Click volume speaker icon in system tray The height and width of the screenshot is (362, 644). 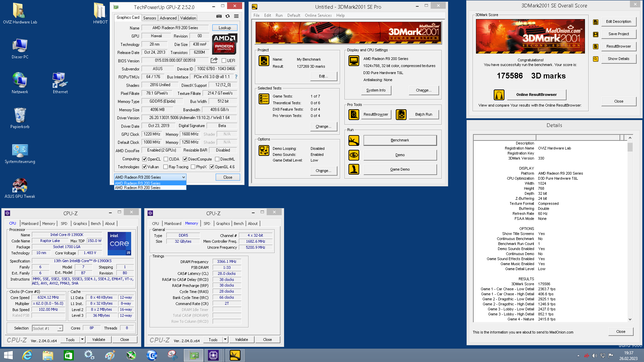(594, 356)
